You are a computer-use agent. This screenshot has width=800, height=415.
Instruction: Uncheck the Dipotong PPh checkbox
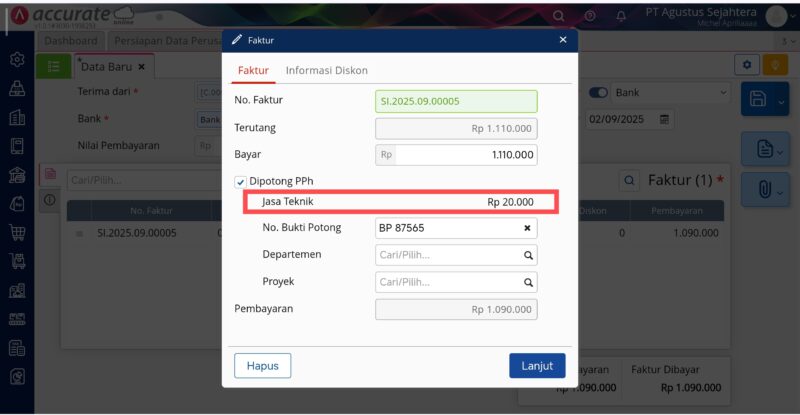tap(240, 181)
